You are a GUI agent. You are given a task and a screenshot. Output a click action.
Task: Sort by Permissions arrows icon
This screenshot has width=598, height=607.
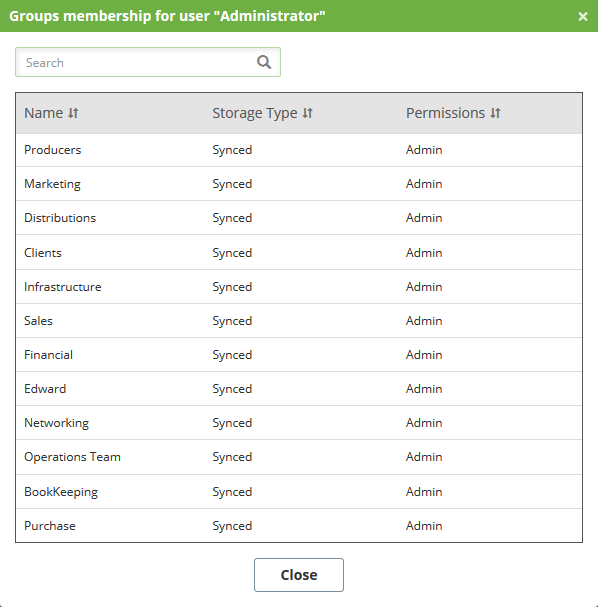pyautogui.click(x=495, y=113)
